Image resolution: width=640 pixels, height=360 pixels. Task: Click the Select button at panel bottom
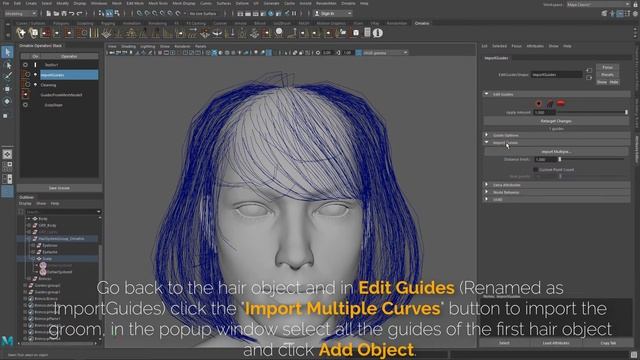pyautogui.click(x=504, y=343)
